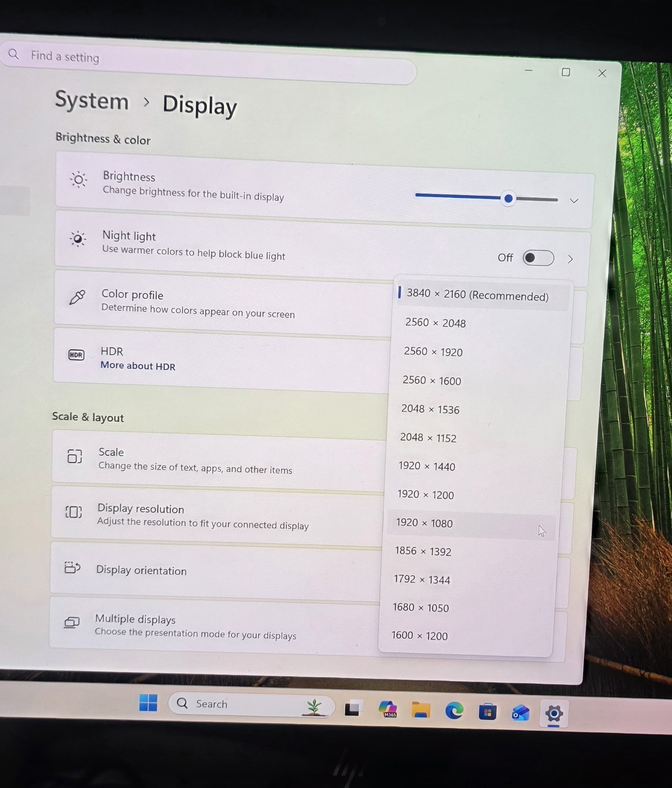Screen dimensions: 672x788
Task: Open Outlook from the taskbar
Action: 520,713
